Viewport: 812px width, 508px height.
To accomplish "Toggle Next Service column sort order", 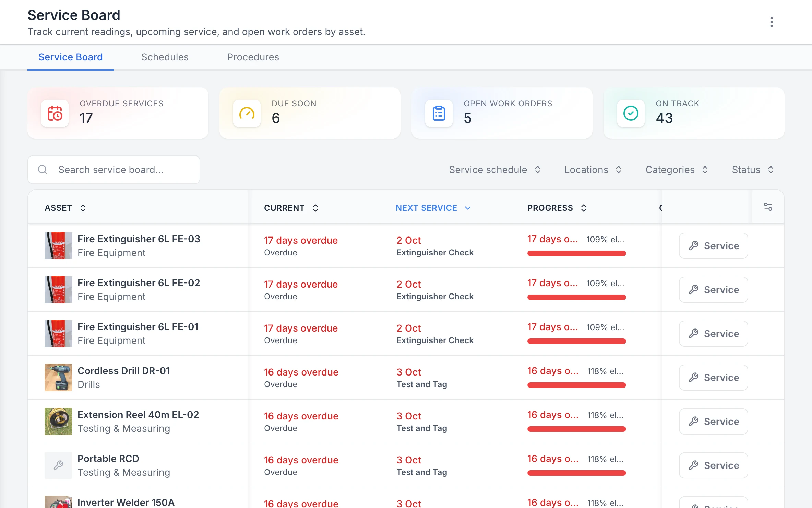I will click(433, 208).
